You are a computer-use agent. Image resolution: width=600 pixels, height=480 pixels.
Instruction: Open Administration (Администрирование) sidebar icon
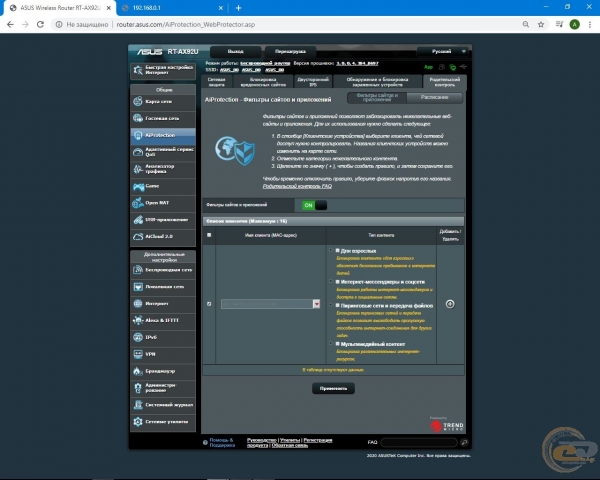[138, 388]
